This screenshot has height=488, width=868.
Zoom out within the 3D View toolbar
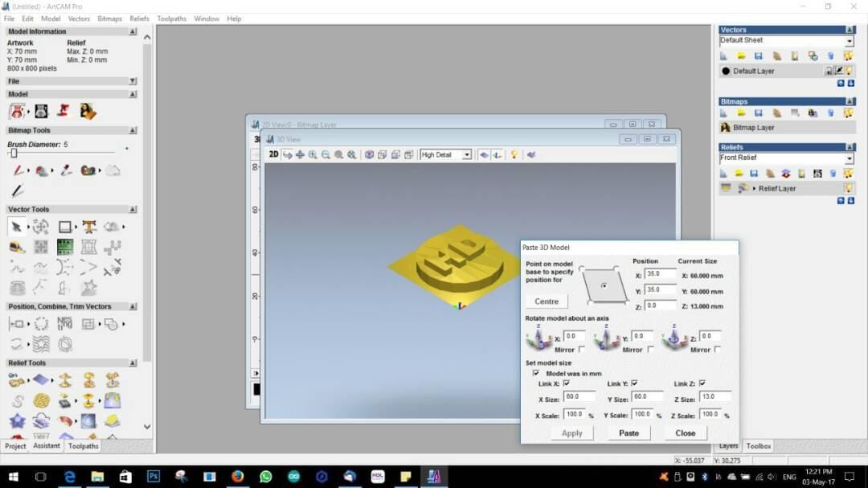coord(325,154)
